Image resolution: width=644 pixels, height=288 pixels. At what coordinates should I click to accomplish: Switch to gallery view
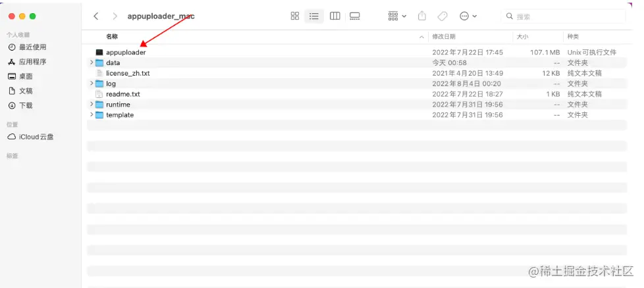tap(354, 16)
